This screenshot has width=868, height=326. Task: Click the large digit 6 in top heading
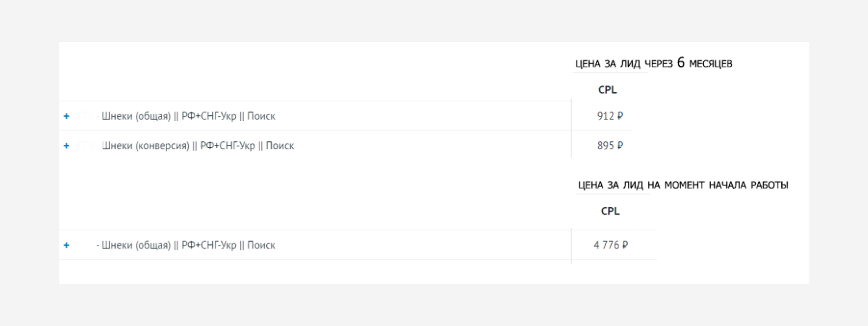[x=681, y=63]
